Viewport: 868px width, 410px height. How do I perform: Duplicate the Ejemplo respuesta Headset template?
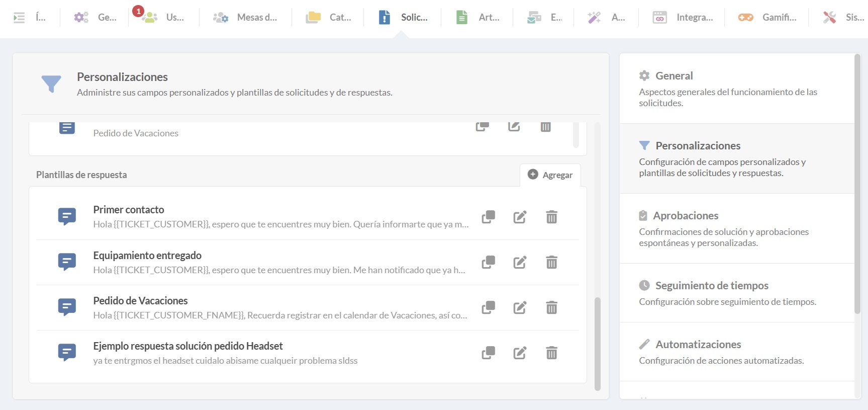[x=488, y=353]
